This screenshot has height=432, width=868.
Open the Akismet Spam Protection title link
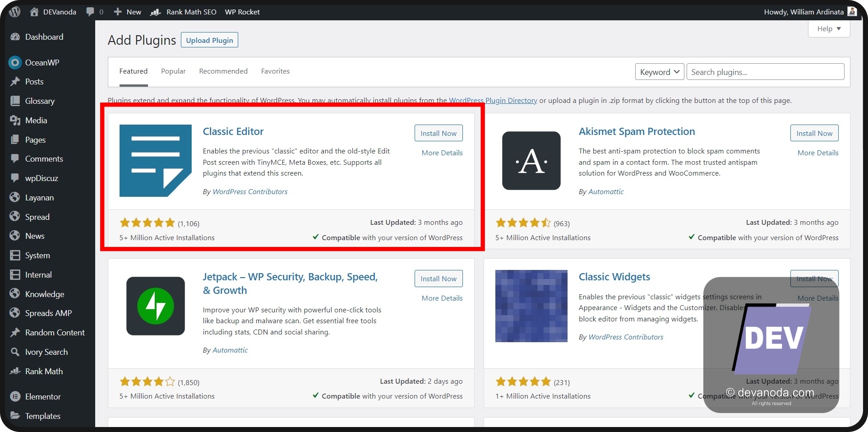[637, 131]
